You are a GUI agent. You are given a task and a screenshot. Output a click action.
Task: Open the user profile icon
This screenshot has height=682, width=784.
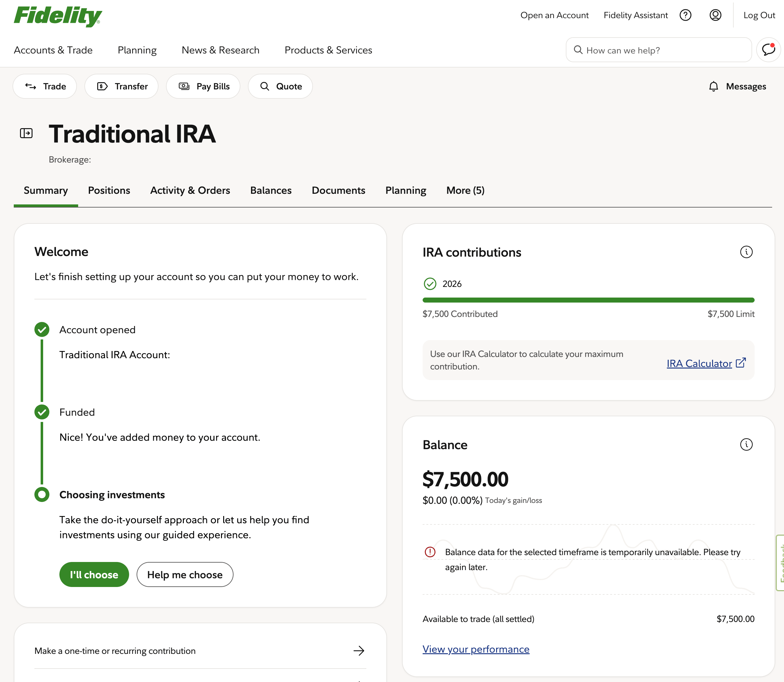[x=716, y=15]
